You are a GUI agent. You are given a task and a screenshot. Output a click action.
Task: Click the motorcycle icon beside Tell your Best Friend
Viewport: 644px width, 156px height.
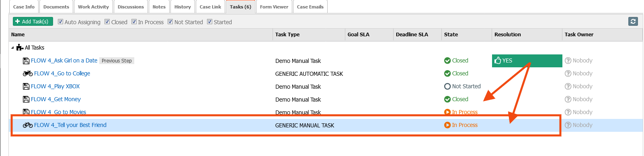[x=28, y=125]
